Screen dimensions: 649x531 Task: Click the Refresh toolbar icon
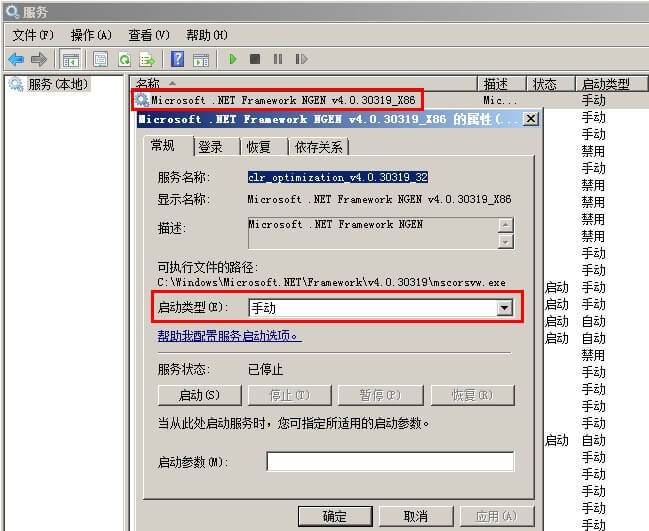[x=124, y=59]
